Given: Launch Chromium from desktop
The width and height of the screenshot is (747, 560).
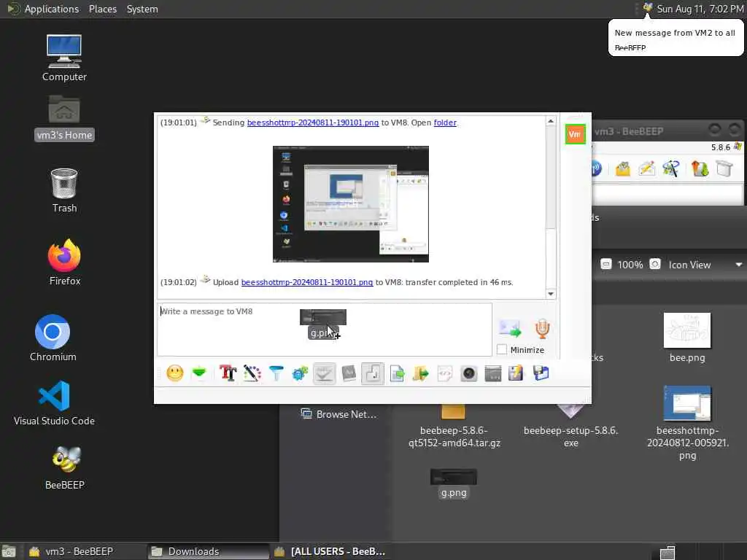Looking at the screenshot, I should [x=53, y=338].
